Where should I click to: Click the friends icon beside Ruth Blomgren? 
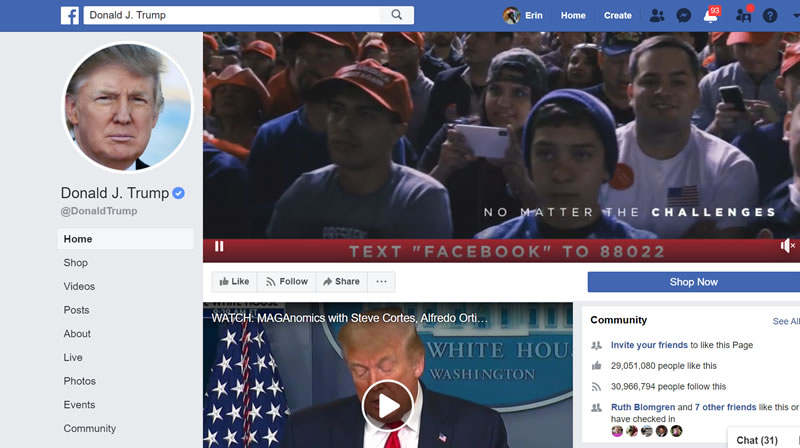596,408
